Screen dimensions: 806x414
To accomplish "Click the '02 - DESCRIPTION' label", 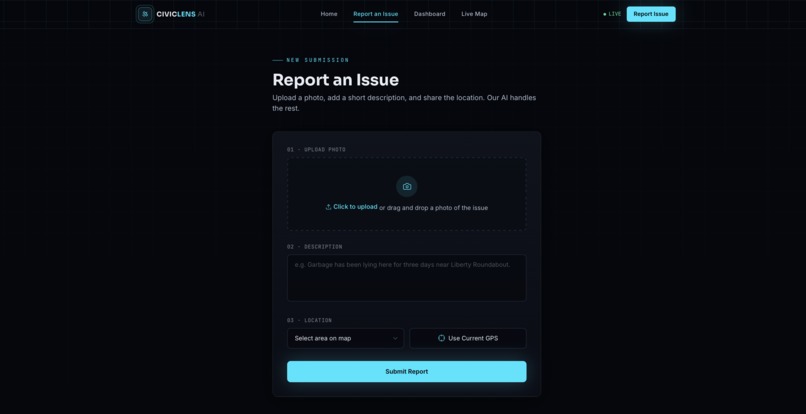I will tap(315, 247).
